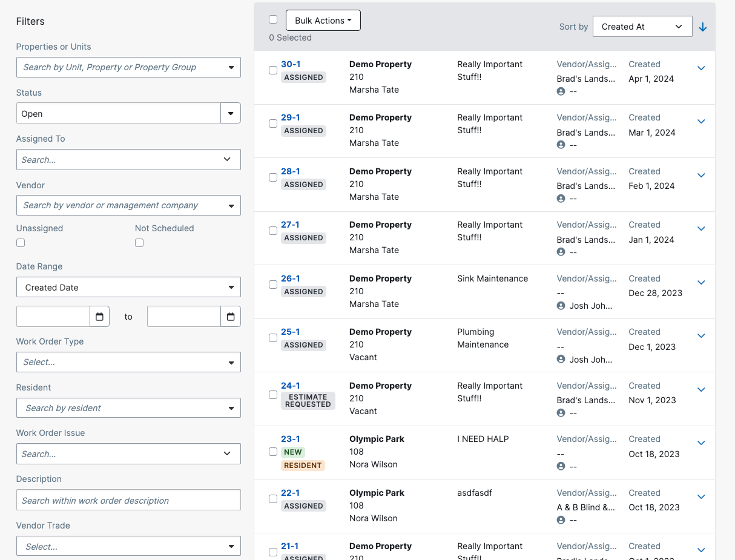
Task: Select work order 24-1 checkbox
Action: (x=273, y=395)
